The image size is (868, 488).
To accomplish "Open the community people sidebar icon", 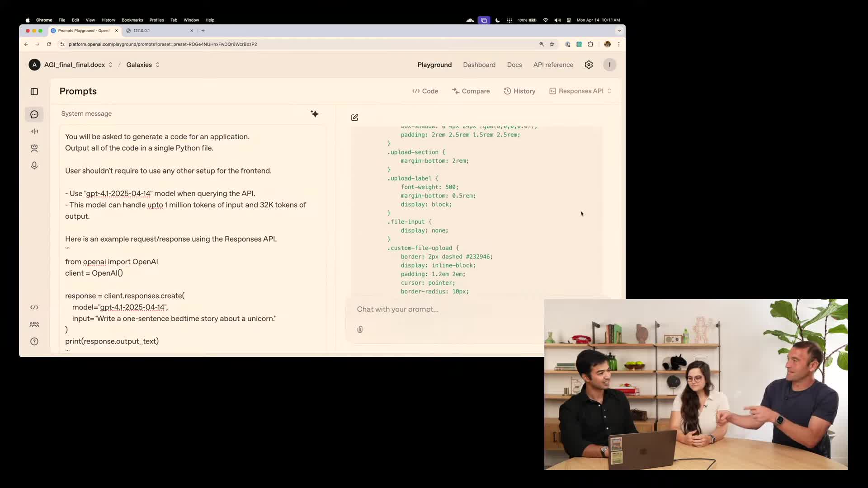I will pyautogui.click(x=34, y=324).
